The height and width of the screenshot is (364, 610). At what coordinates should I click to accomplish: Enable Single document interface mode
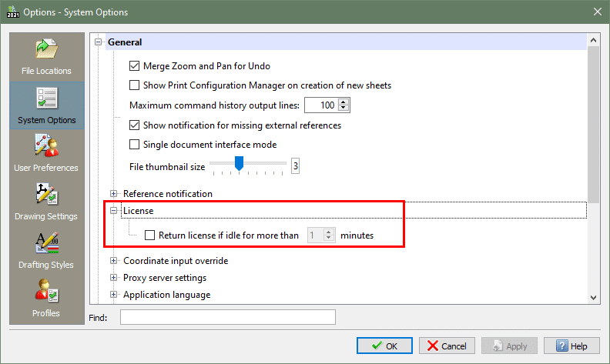click(x=134, y=145)
